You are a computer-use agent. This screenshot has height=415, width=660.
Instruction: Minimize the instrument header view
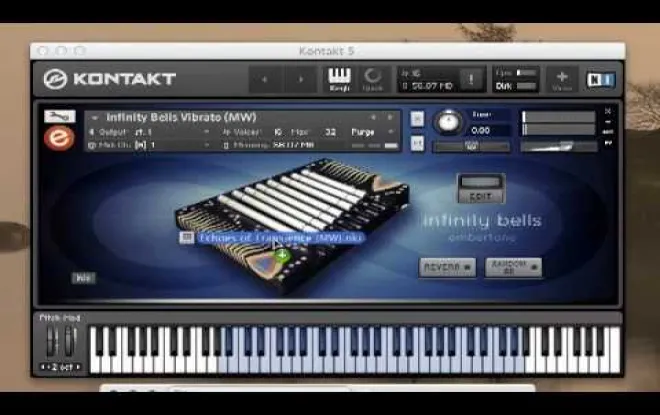(608, 122)
